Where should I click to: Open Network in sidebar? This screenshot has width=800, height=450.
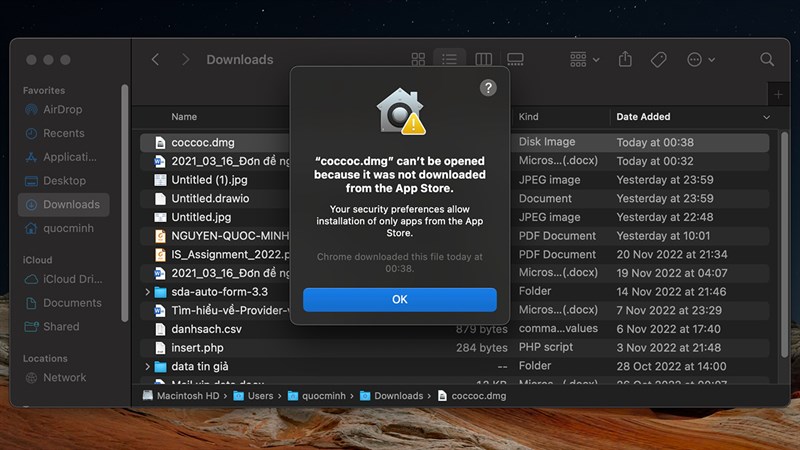click(63, 378)
